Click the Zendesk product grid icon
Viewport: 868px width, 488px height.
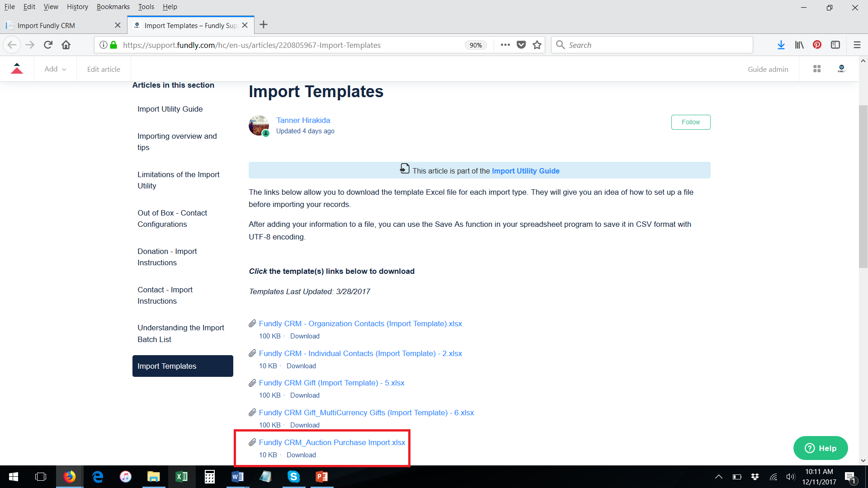pyautogui.click(x=817, y=69)
